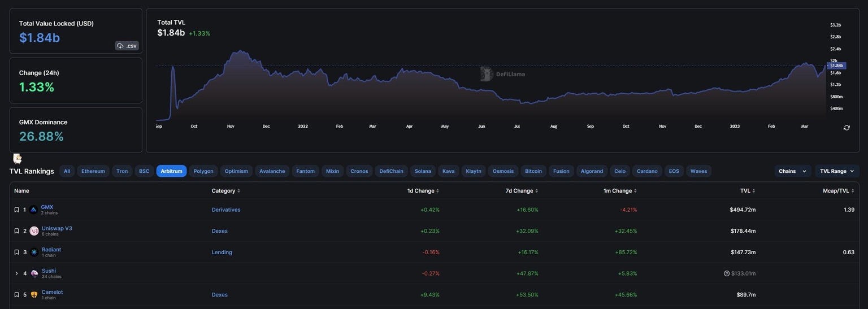Screen dimensions: 868x309
Task: Expand the Sushi row
Action: click(16, 273)
